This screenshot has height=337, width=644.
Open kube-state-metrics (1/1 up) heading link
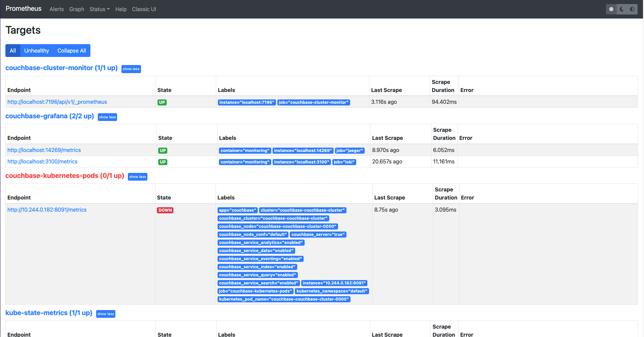49,313
